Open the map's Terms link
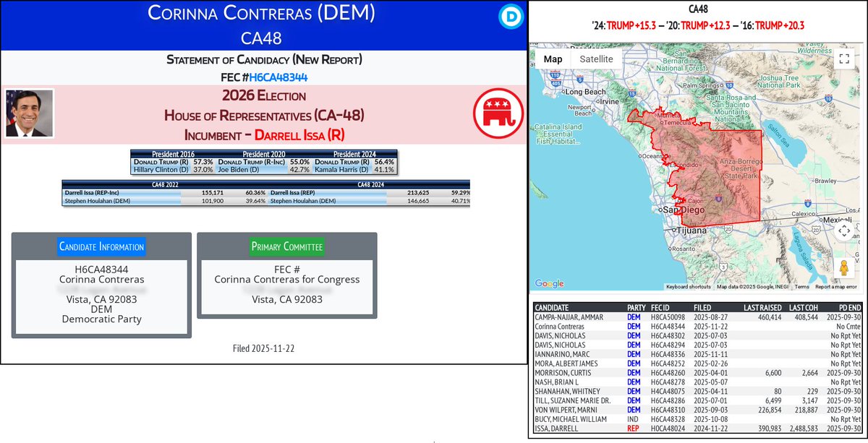This screenshot has height=443, width=868. (x=802, y=287)
